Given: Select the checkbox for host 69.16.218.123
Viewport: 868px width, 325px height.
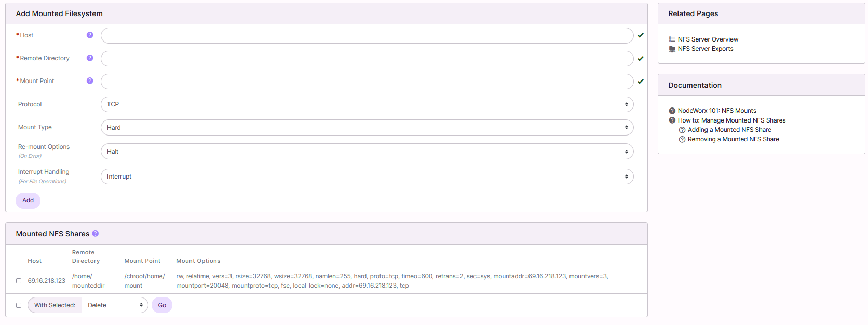Looking at the screenshot, I should click(19, 281).
